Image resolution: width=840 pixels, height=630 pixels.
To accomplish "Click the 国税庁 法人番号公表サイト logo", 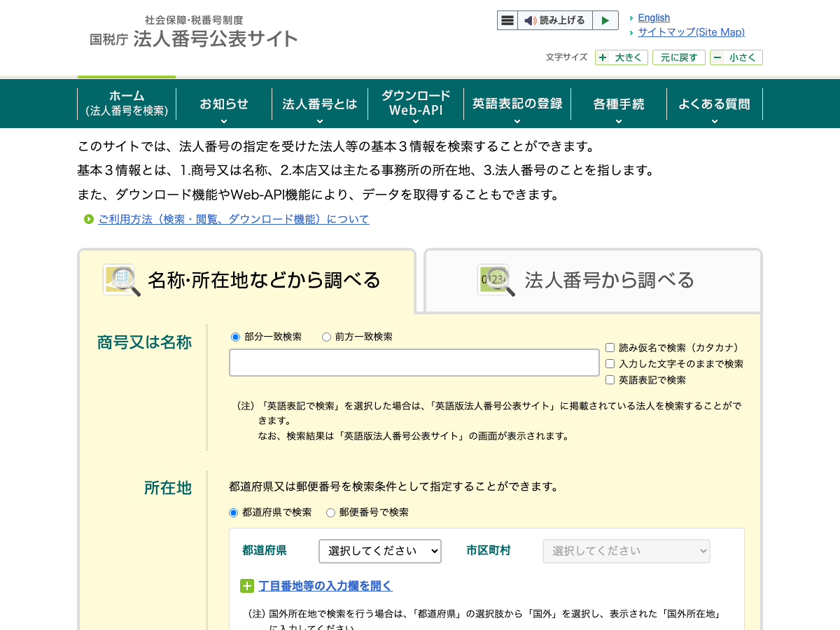I will [194, 32].
